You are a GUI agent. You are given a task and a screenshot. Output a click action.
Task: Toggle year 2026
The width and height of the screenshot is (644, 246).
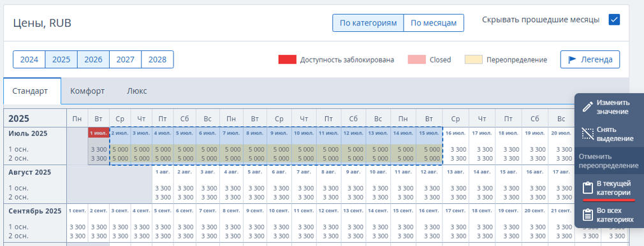coord(93,59)
